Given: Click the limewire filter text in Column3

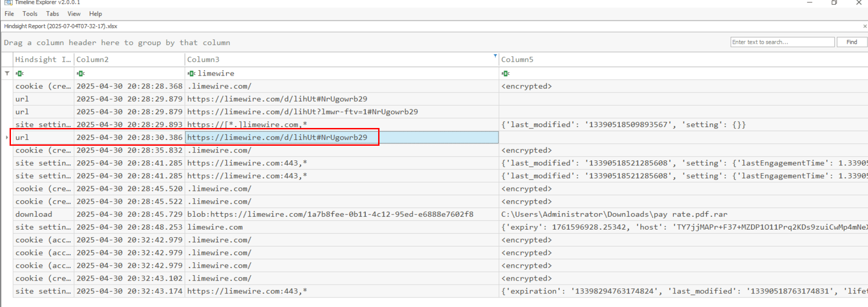Looking at the screenshot, I should 216,73.
